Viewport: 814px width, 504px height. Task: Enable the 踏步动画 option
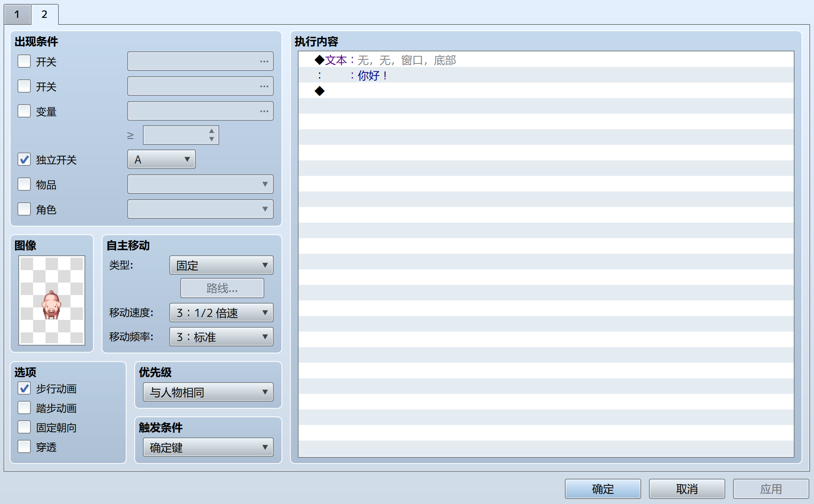coord(24,407)
